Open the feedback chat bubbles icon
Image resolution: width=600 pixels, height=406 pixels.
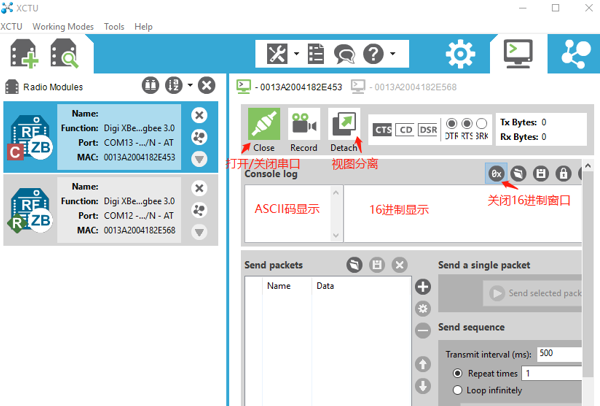[344, 54]
